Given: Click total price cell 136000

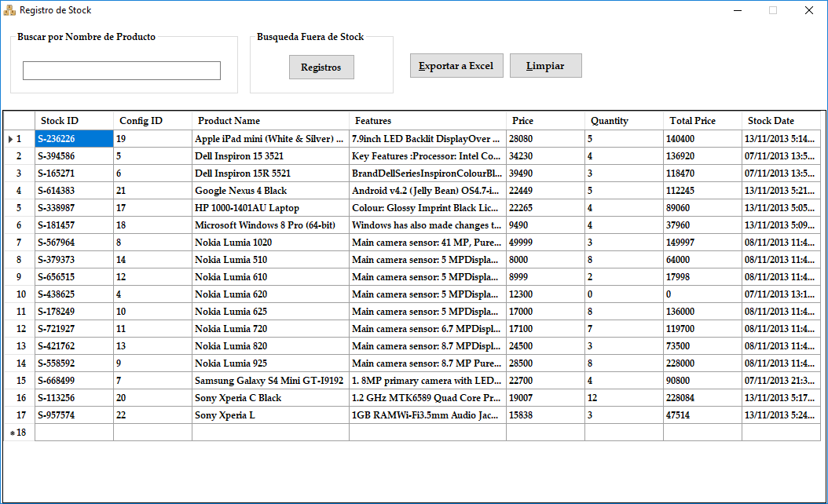Looking at the screenshot, I should click(x=703, y=312).
